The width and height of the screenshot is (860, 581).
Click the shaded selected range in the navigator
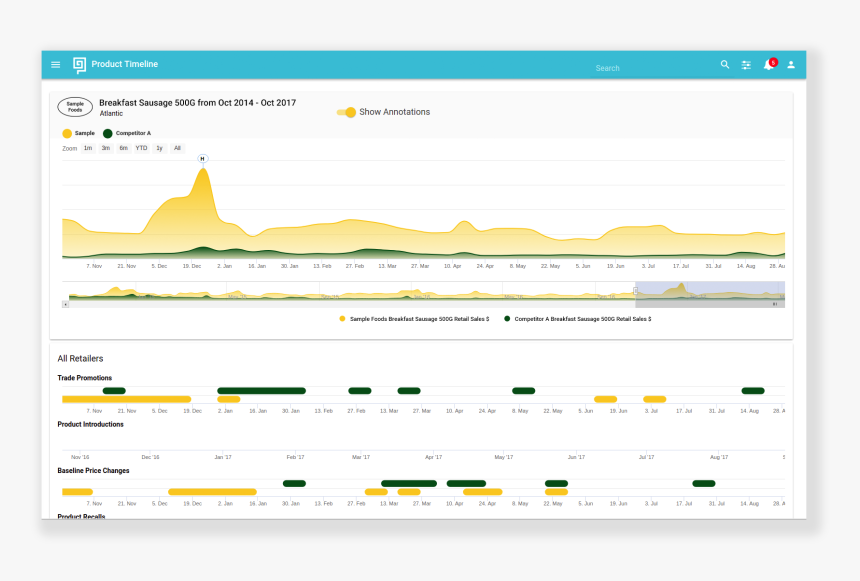point(710,291)
